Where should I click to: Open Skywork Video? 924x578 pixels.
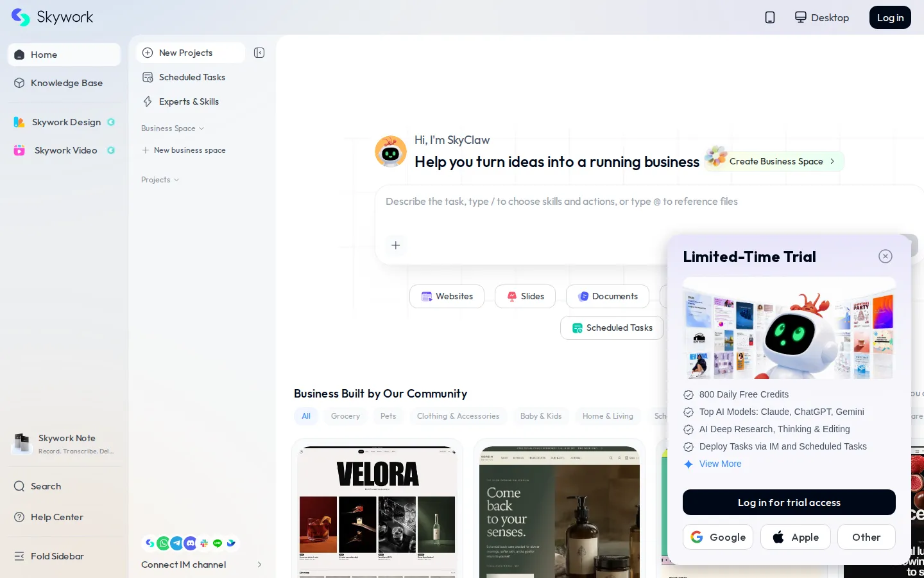(64, 150)
